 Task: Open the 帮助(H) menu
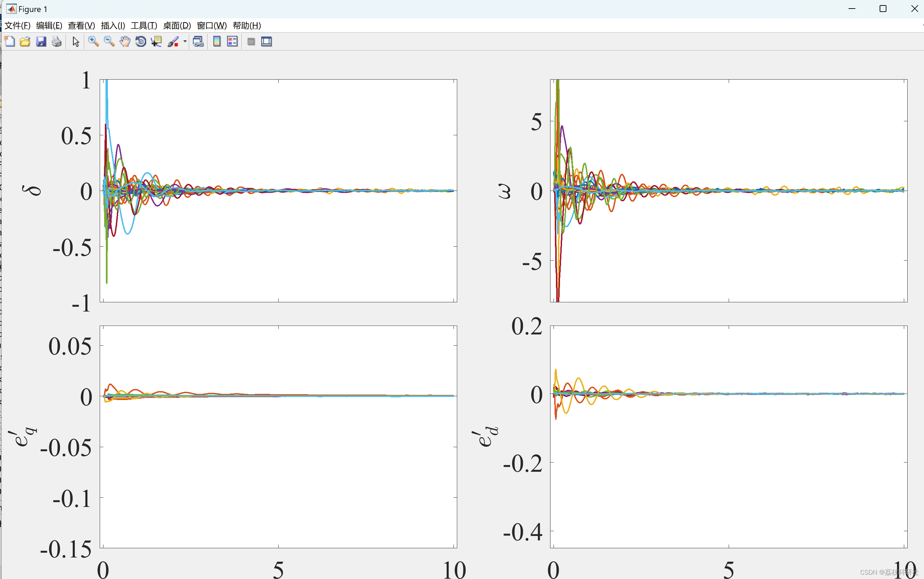(247, 26)
